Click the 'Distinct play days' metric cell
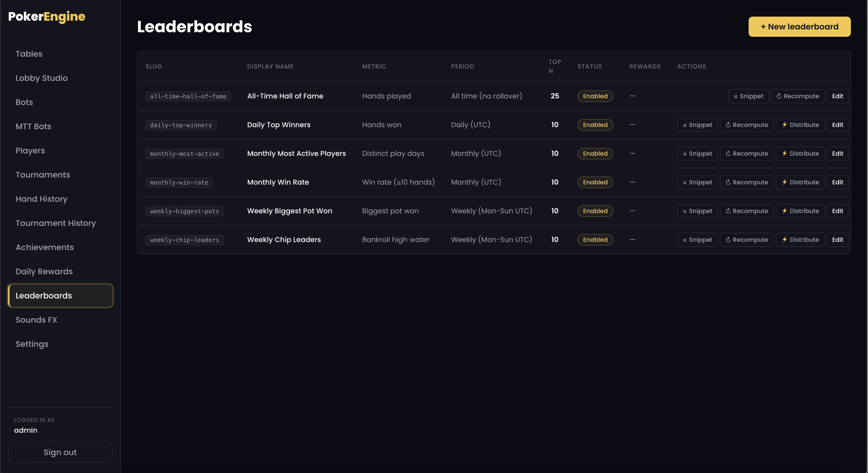The width and height of the screenshot is (868, 473). point(393,154)
